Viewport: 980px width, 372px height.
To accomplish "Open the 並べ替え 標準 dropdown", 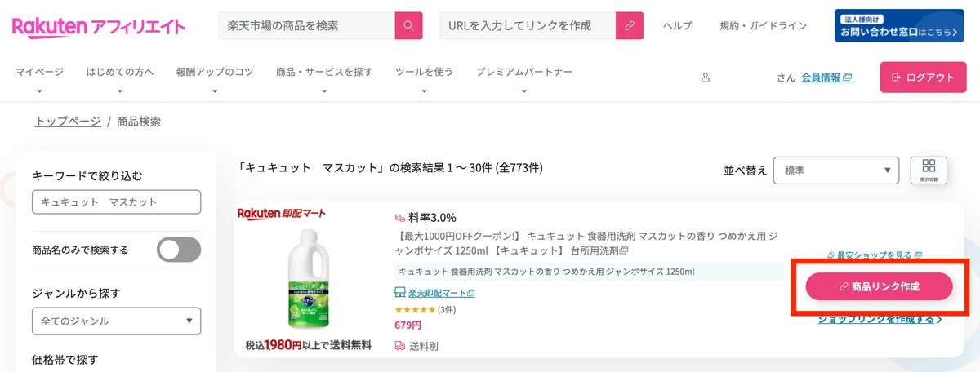I will [835, 170].
